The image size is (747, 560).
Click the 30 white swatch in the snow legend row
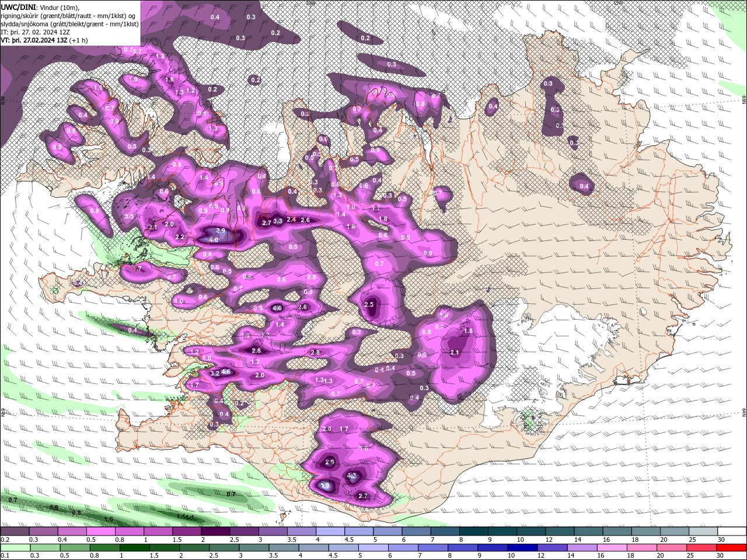click(733, 531)
